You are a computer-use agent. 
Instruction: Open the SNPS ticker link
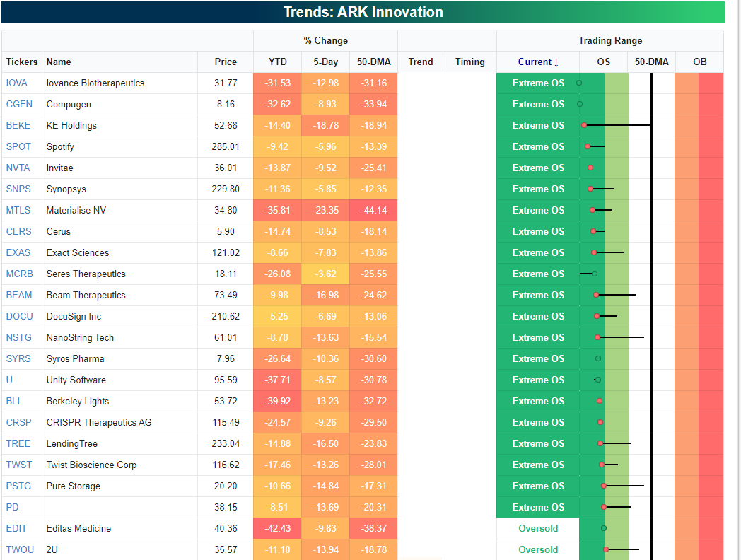(x=18, y=189)
